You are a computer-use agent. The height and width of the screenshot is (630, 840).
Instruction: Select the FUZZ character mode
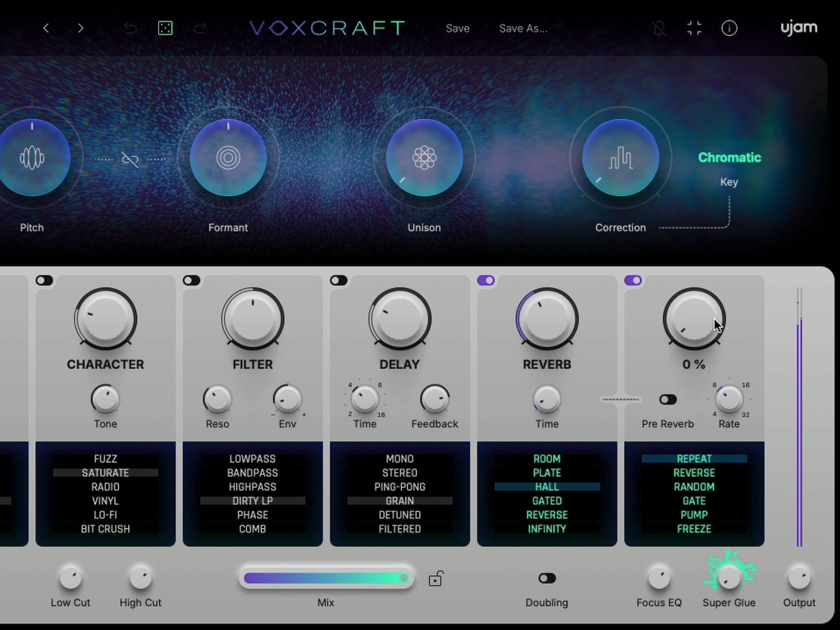click(x=106, y=459)
